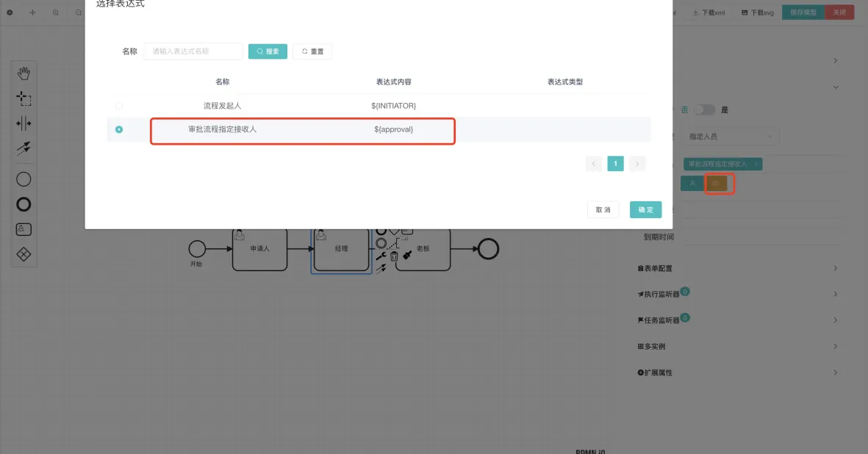Image resolution: width=868 pixels, height=454 pixels.
Task: Select the 审批流程指定接收人 radio button
Action: point(119,130)
